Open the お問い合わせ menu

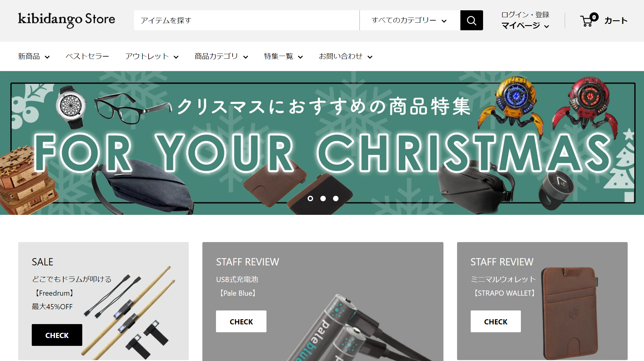[345, 56]
